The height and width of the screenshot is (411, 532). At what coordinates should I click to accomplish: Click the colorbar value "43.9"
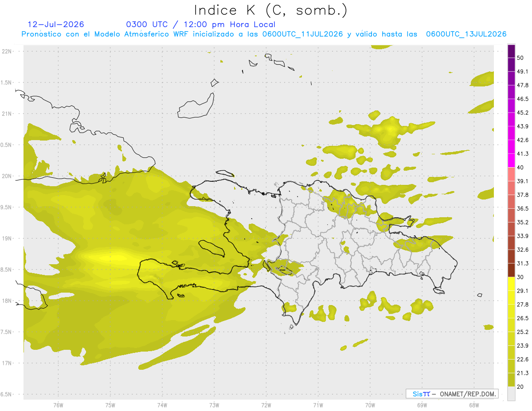523,126
